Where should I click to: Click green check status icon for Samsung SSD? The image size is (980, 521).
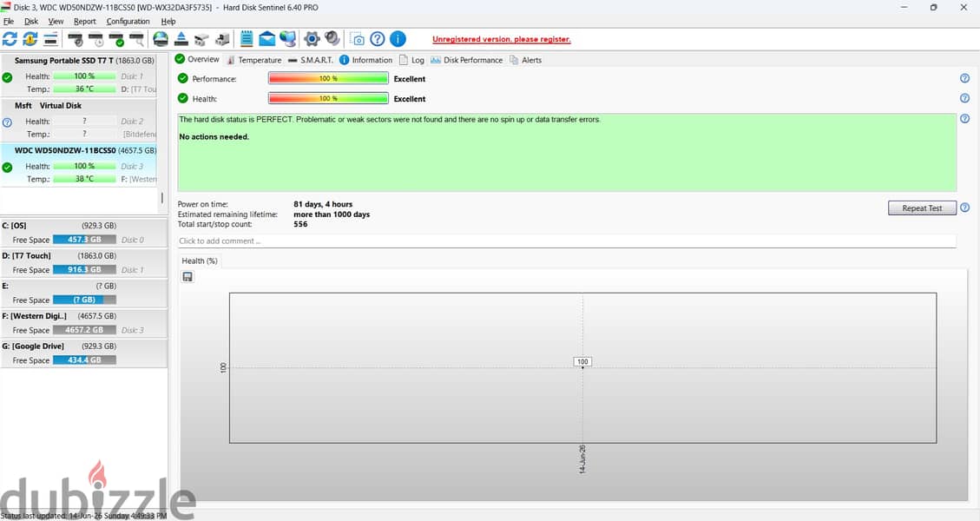coord(7,77)
